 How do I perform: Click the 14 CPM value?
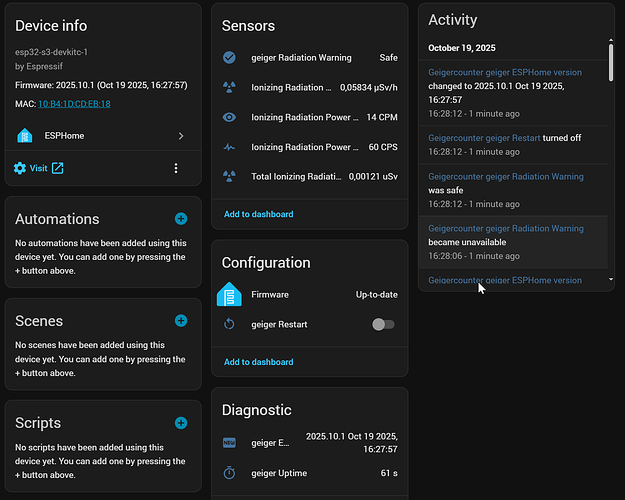point(382,117)
